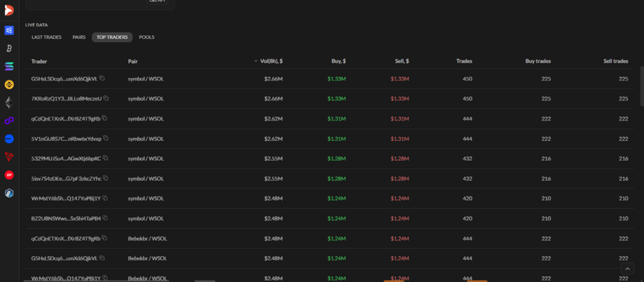
Task: Click $1.28M sell value in 5isv7S4zDEe row
Action: pos(400,178)
